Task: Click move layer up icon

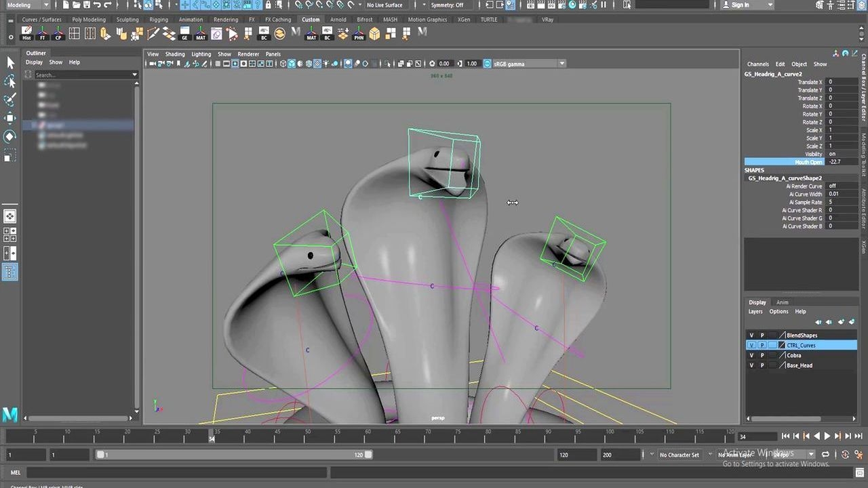Action: (818, 322)
